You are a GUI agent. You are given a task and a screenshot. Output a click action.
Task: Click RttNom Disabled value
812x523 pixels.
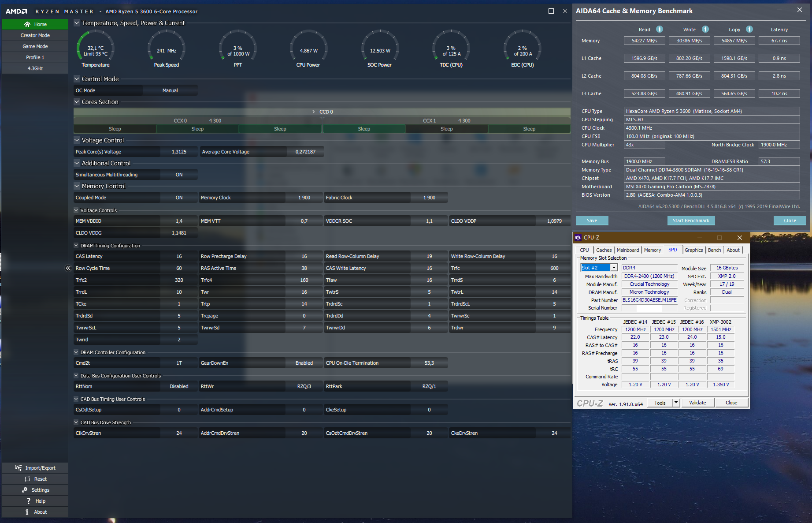179,386
